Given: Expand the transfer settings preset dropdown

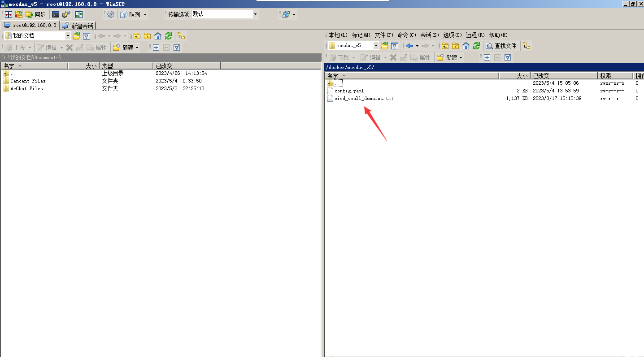Looking at the screenshot, I should [x=255, y=14].
